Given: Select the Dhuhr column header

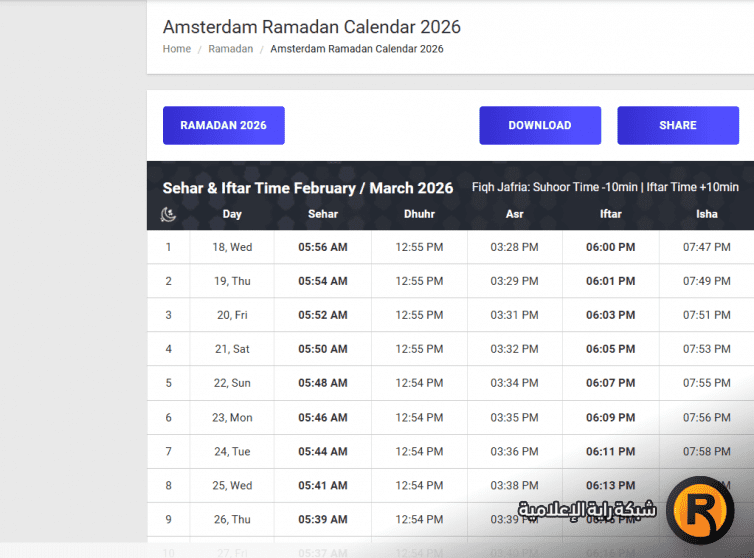Looking at the screenshot, I should coord(419,214).
